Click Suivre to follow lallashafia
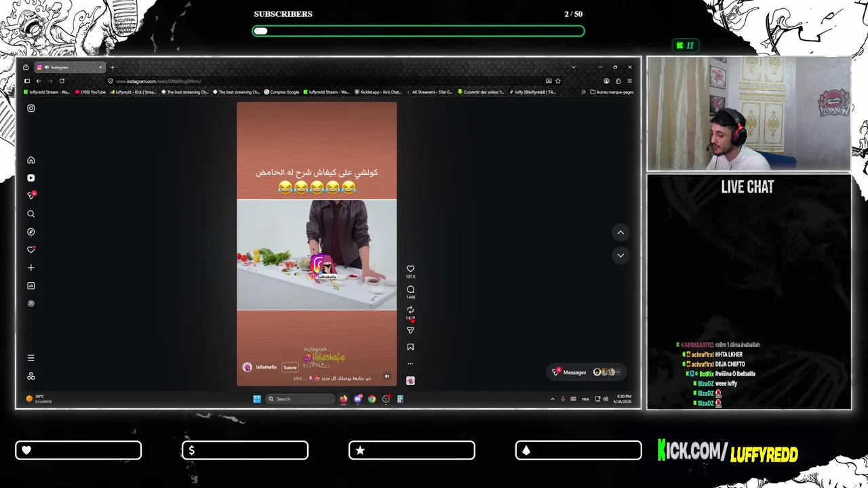 pyautogui.click(x=290, y=367)
